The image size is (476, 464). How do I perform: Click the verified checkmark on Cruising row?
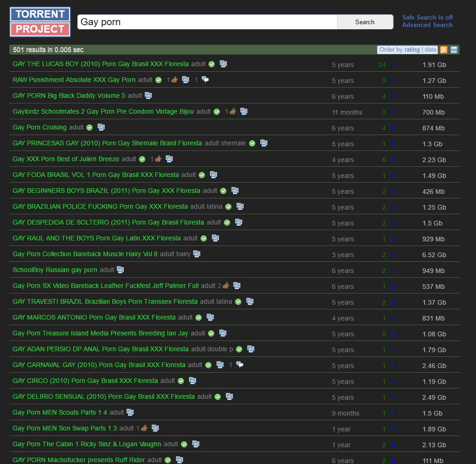[90, 127]
